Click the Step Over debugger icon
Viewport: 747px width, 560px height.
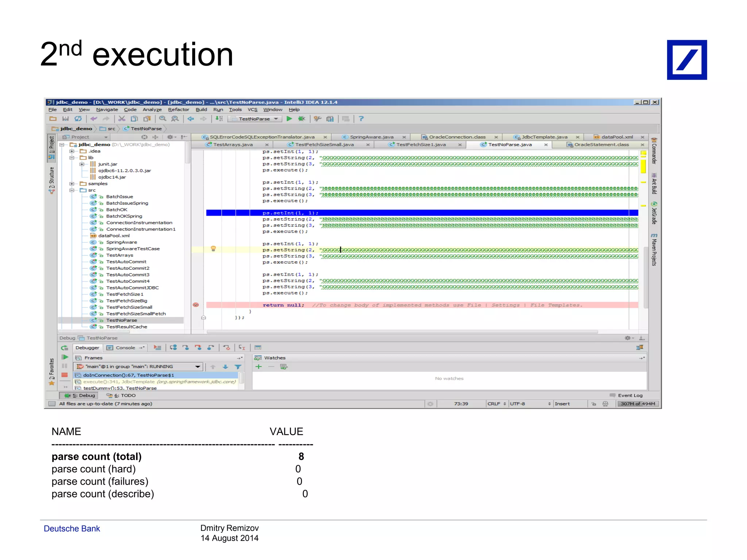click(173, 347)
